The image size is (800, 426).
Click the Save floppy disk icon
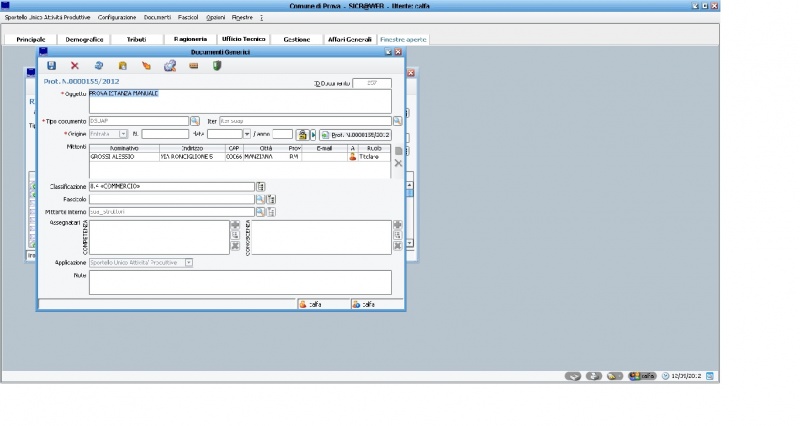coord(52,66)
